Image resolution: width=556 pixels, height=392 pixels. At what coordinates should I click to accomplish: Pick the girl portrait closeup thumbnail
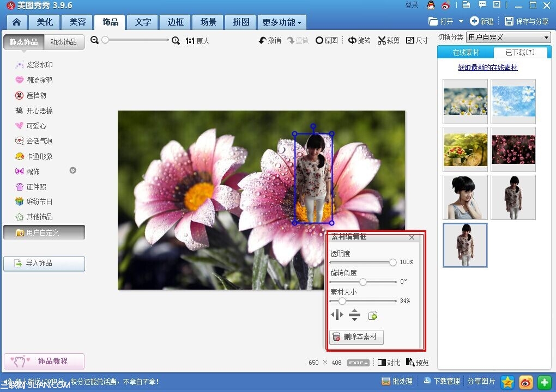[465, 197]
